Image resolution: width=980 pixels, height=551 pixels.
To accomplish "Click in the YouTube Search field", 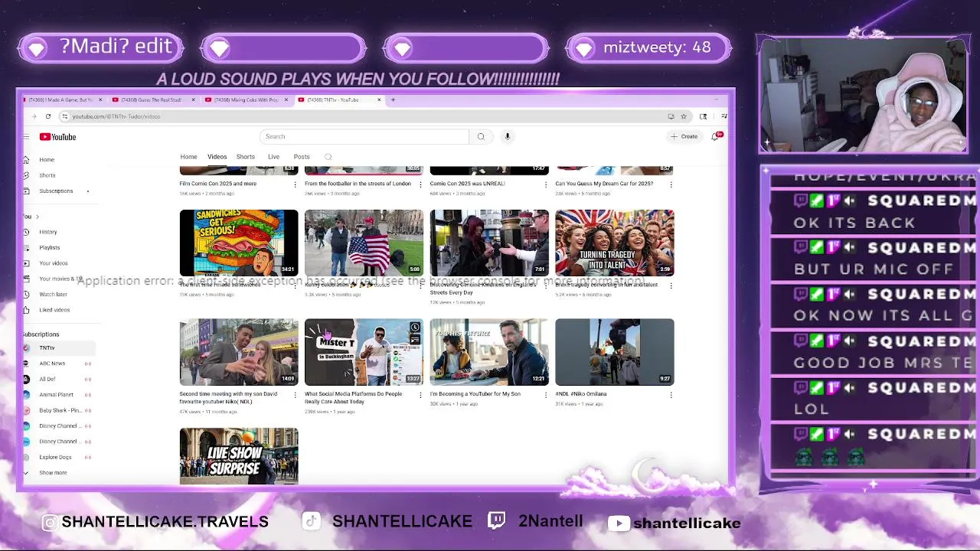I will pyautogui.click(x=364, y=136).
